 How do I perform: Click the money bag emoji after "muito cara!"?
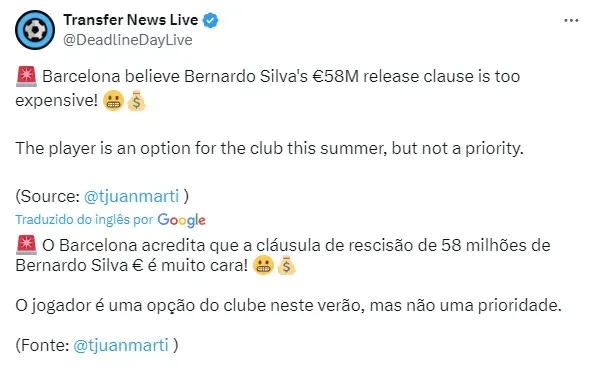pos(286,265)
